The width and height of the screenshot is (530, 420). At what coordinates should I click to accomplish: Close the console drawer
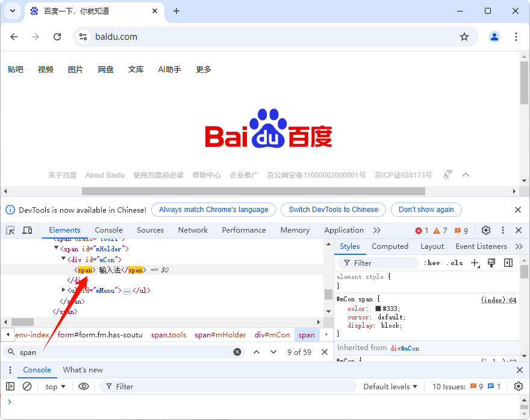[x=520, y=370]
